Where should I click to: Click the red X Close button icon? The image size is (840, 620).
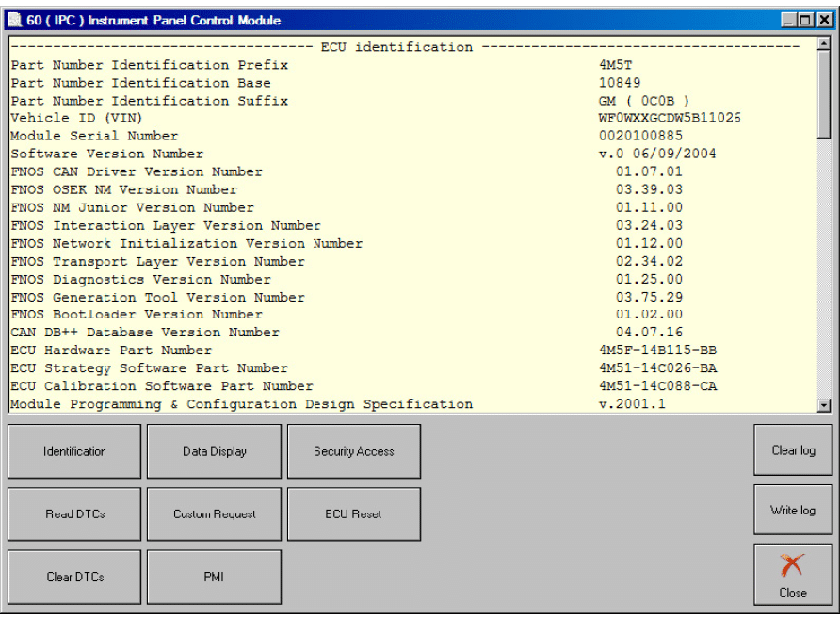click(x=793, y=567)
